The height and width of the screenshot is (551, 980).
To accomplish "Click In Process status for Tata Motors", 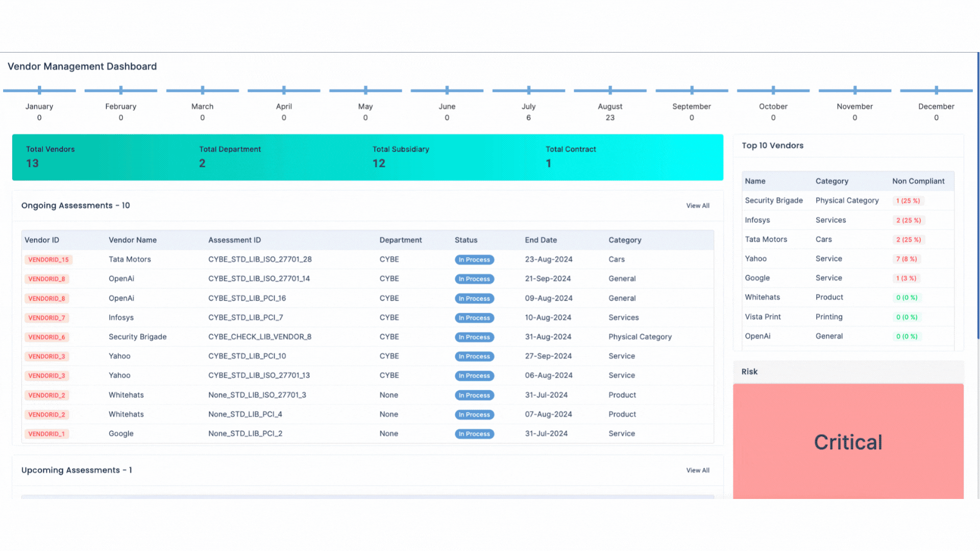I will (474, 260).
